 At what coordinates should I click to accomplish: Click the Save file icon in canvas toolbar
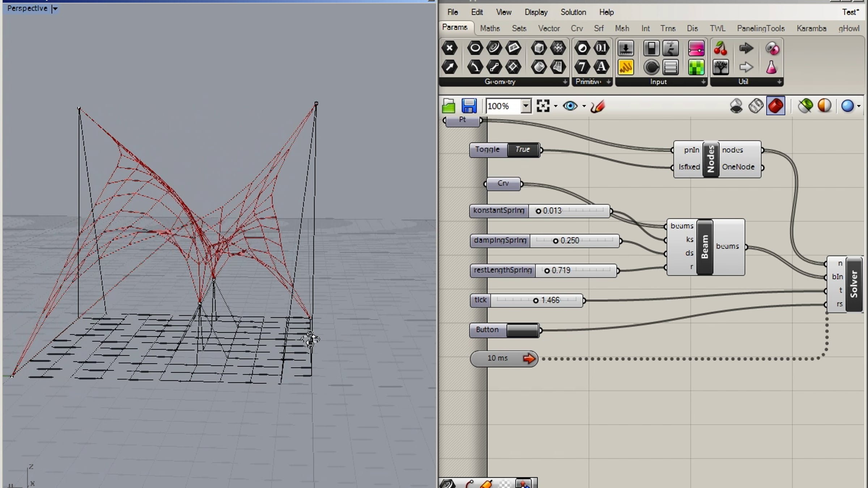pyautogui.click(x=469, y=106)
